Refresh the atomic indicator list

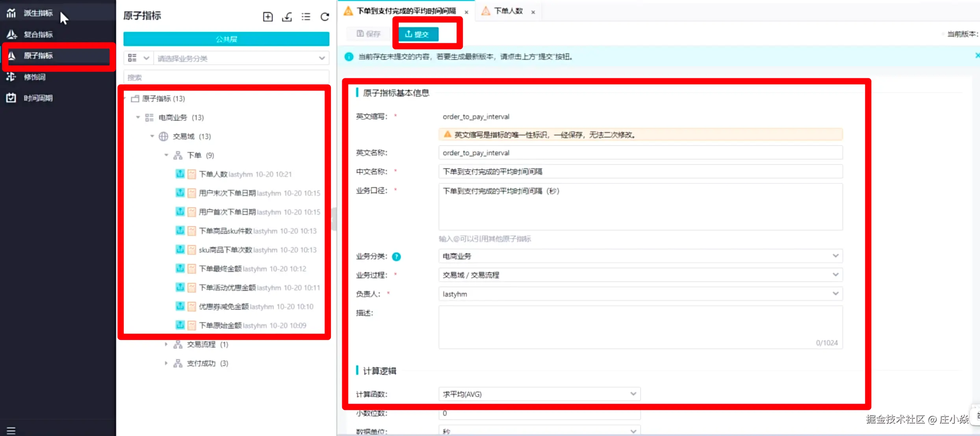click(325, 17)
